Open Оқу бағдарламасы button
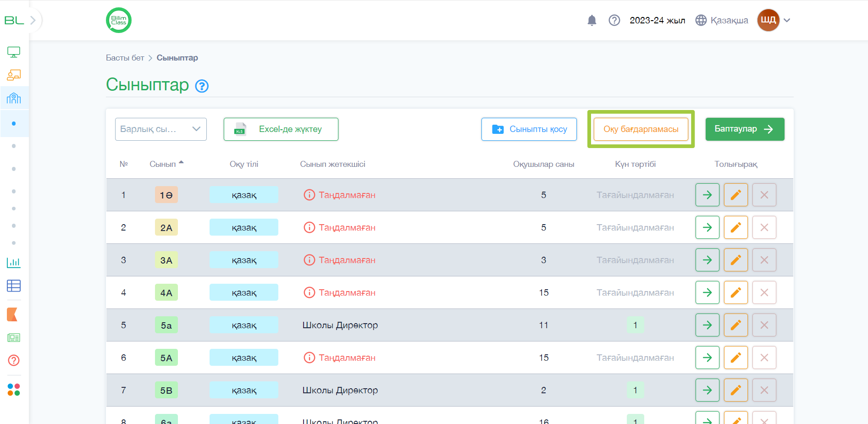Screen dimensions: 868x424 (x=641, y=129)
